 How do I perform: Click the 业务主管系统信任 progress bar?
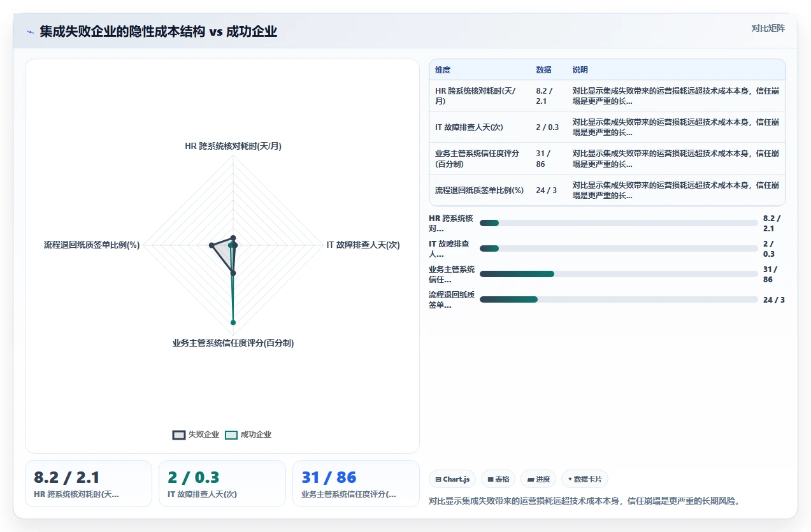click(x=619, y=274)
